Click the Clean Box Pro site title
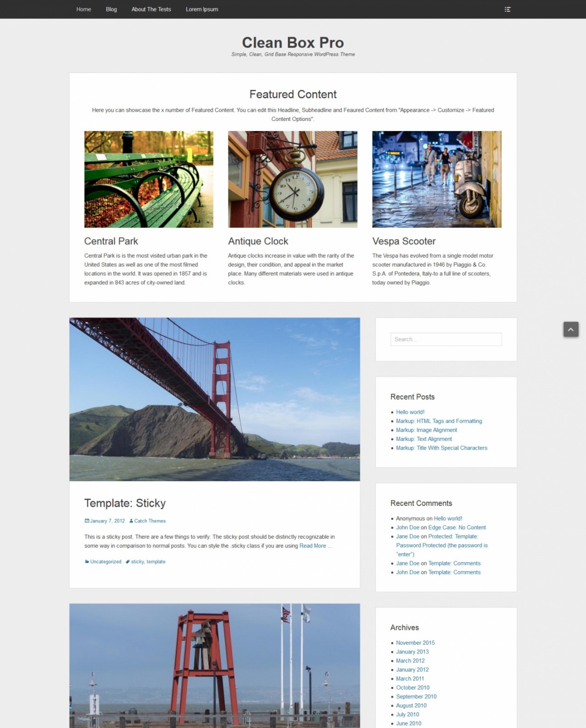Viewport: 586px width, 728px height. [293, 43]
